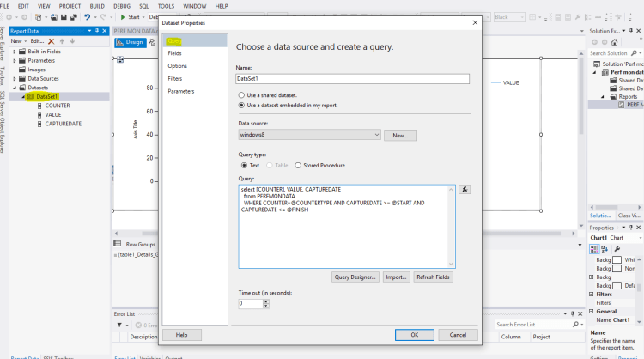Collapse the DataSet1 tree node
This screenshot has height=359, width=644.
click(x=22, y=96)
